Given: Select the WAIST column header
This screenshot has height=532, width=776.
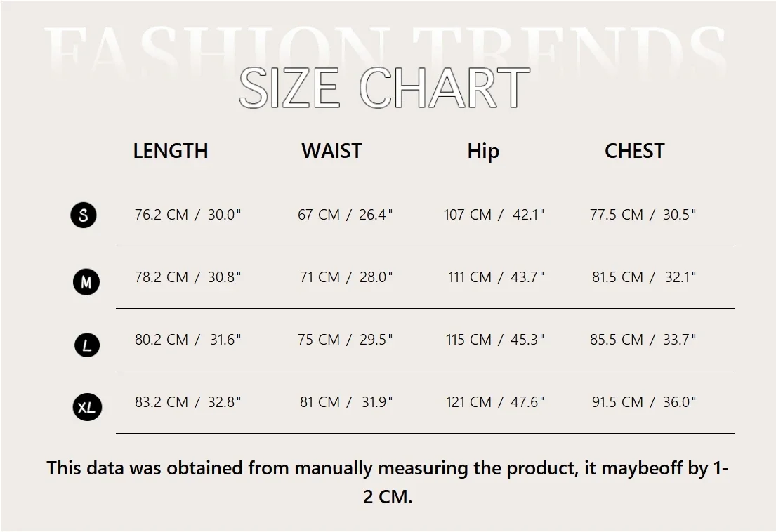Looking at the screenshot, I should pos(331,151).
